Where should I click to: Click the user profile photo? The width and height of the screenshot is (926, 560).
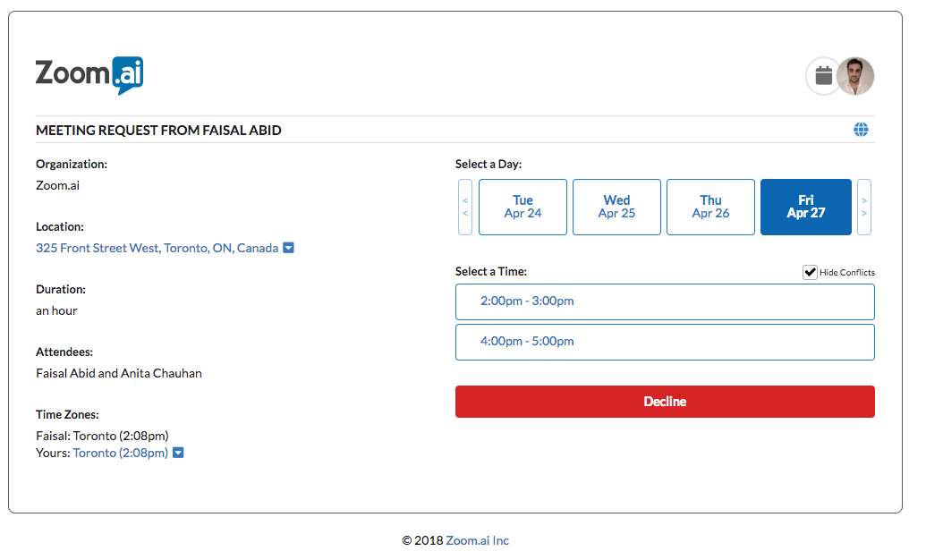(855, 76)
